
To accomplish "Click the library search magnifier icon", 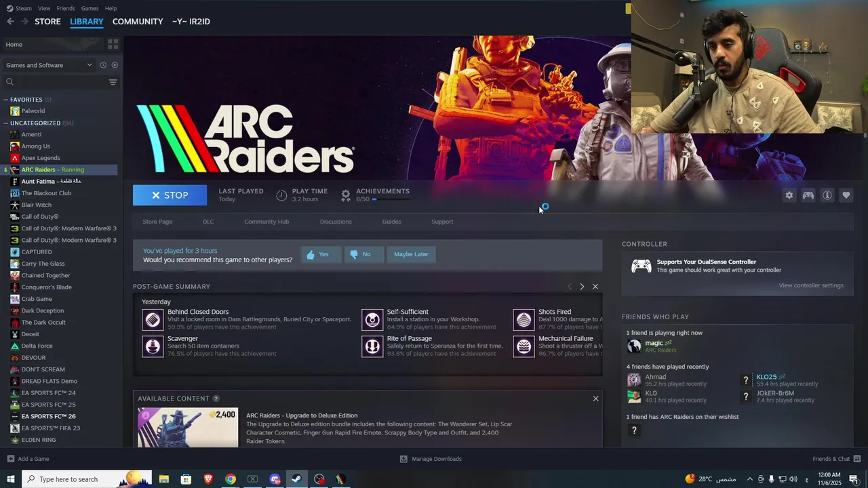I will click(x=9, y=82).
